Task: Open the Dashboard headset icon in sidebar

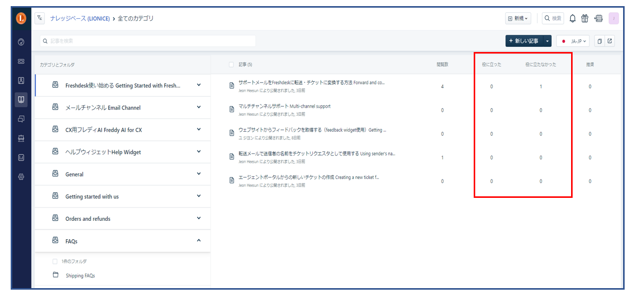Action: point(21,42)
